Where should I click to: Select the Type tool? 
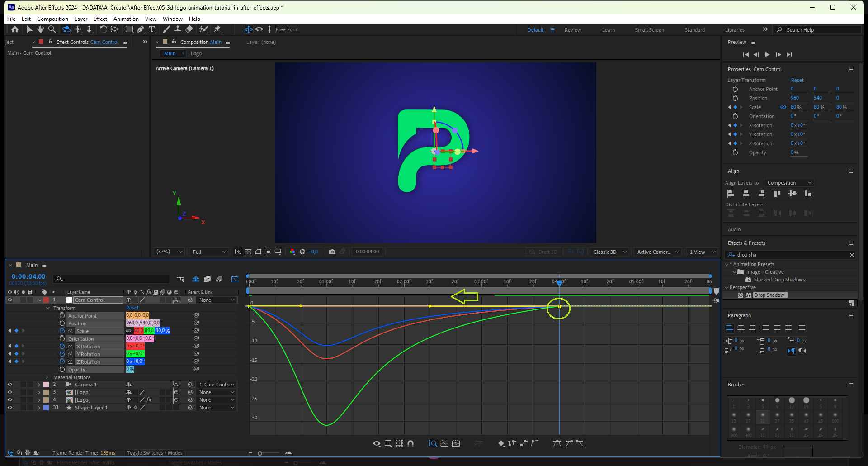tap(152, 29)
